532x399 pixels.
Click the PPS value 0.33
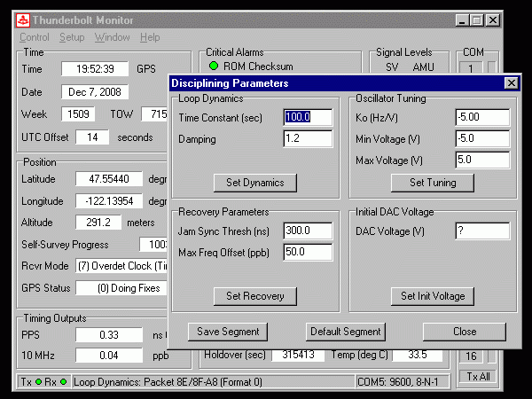tap(109, 335)
